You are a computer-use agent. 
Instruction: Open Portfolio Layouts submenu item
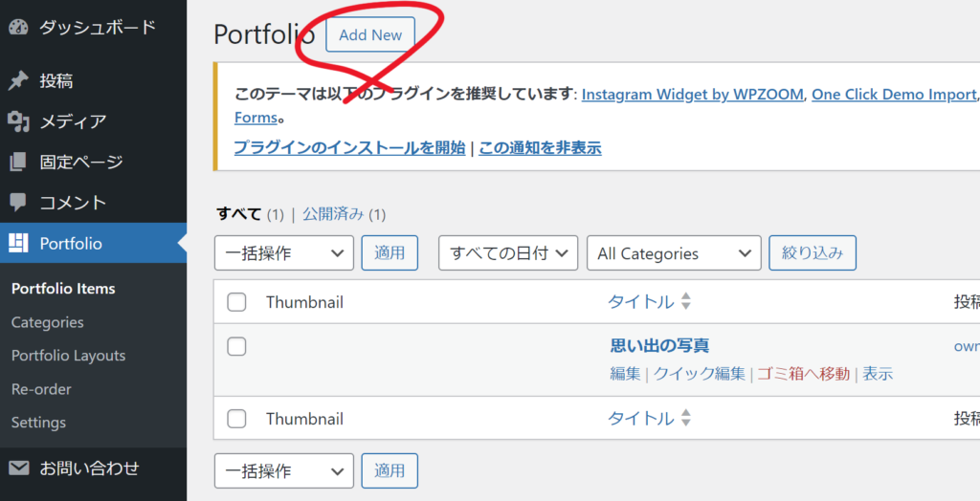pos(68,356)
